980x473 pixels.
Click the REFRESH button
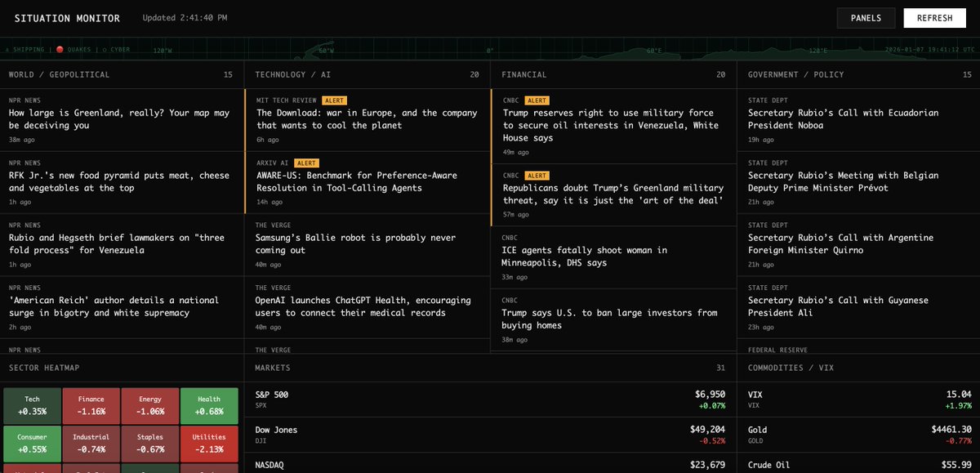935,18
